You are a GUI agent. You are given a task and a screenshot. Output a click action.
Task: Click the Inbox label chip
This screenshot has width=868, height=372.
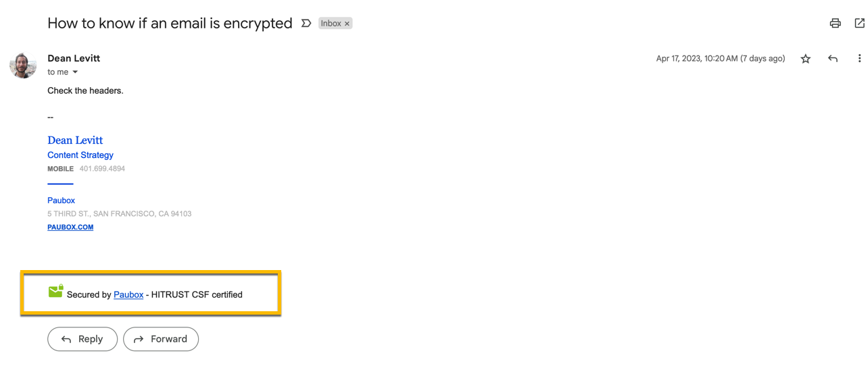pos(331,24)
